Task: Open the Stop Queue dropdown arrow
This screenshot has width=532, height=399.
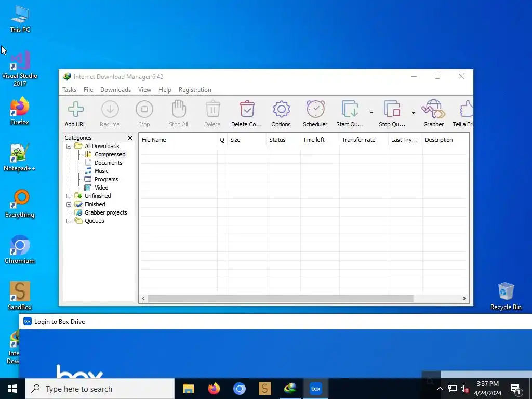Action: 413,113
